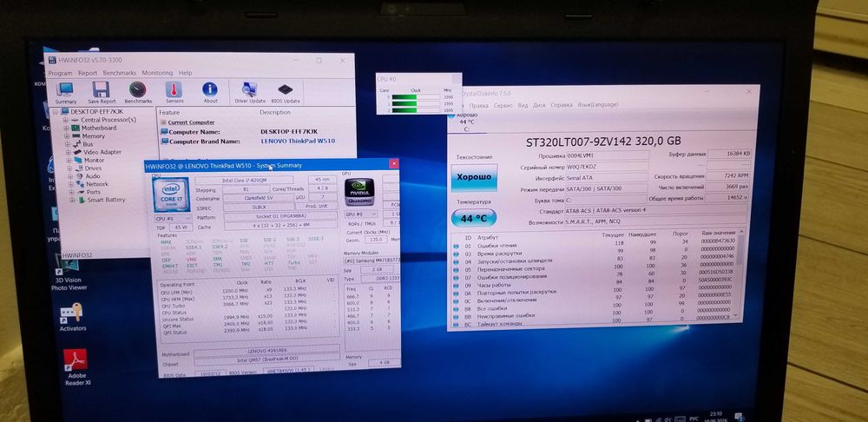The image size is (868, 422).
Task: Click Прошивка firmware field 0004LVM1
Action: coord(608,156)
